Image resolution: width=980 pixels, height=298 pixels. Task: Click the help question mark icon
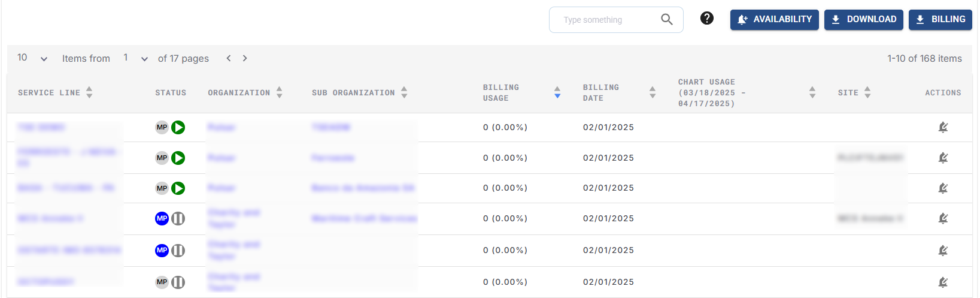coord(707,19)
